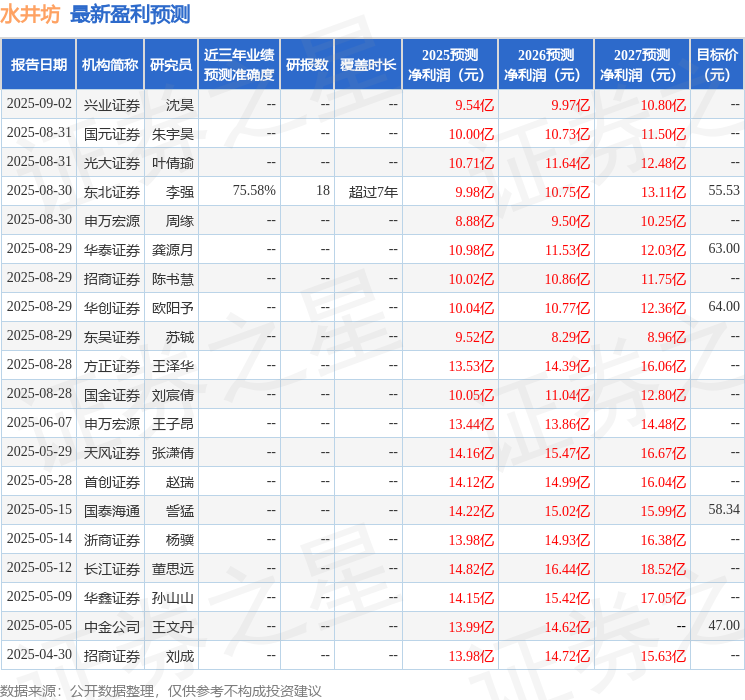Image resolution: width=745 pixels, height=700 pixels.
Task: Click researcher 朱宇昊
Action: pyautogui.click(x=173, y=134)
